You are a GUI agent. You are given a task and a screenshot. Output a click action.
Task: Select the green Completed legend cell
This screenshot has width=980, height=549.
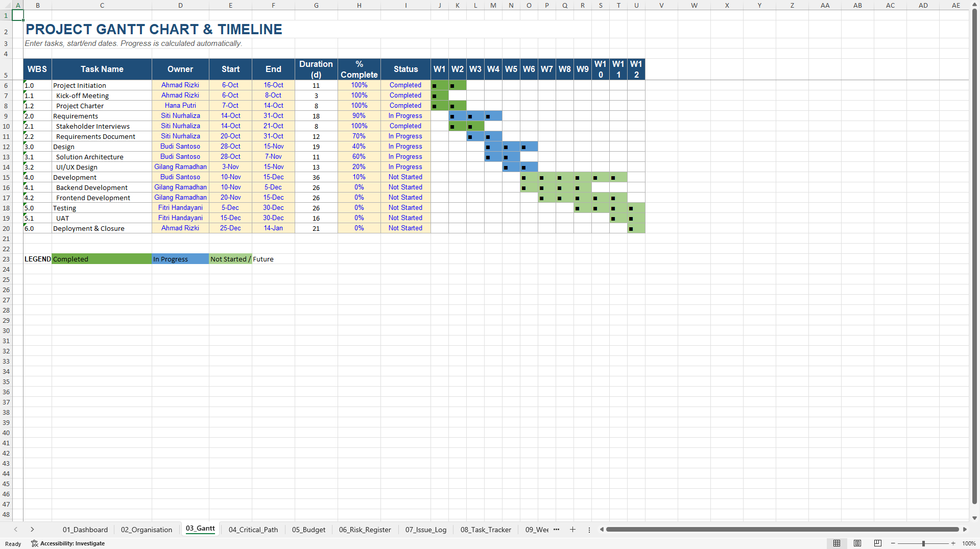102,259
